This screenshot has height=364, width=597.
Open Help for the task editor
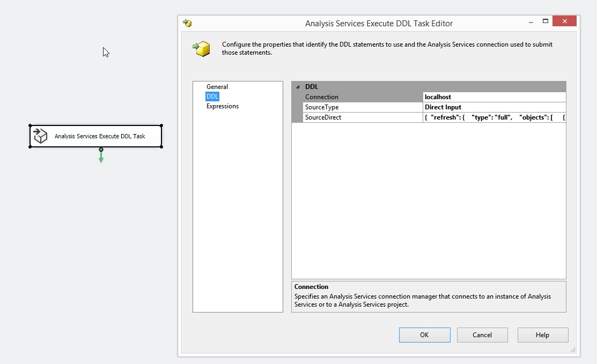pos(542,335)
